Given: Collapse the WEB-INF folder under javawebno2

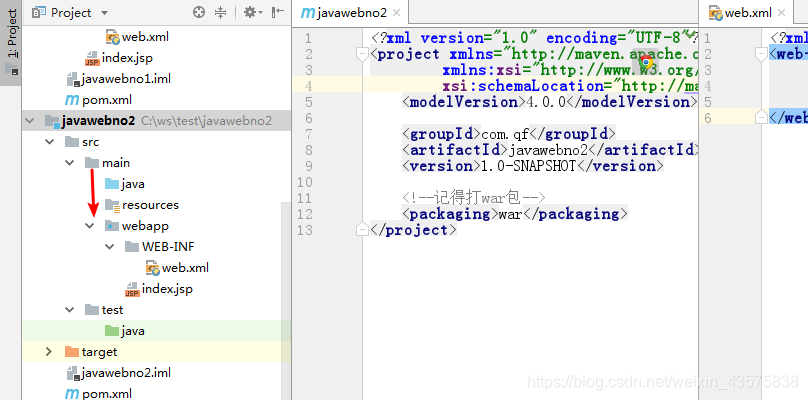Looking at the screenshot, I should pos(110,247).
